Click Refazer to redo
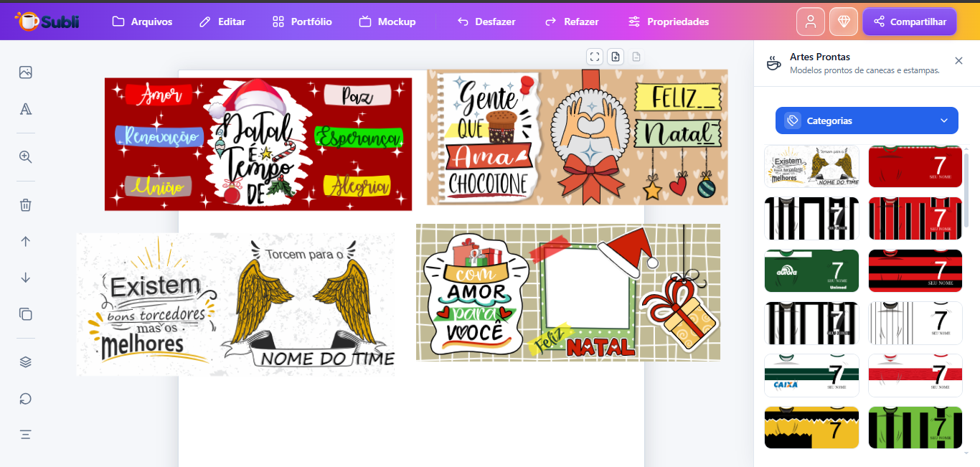This screenshot has height=467, width=980. tap(572, 22)
